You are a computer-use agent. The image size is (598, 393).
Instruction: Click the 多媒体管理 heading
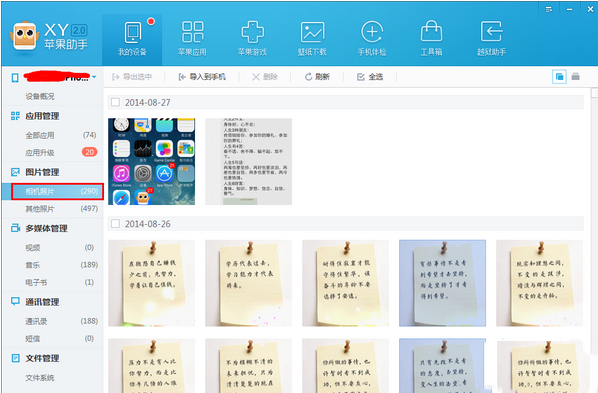click(x=47, y=228)
